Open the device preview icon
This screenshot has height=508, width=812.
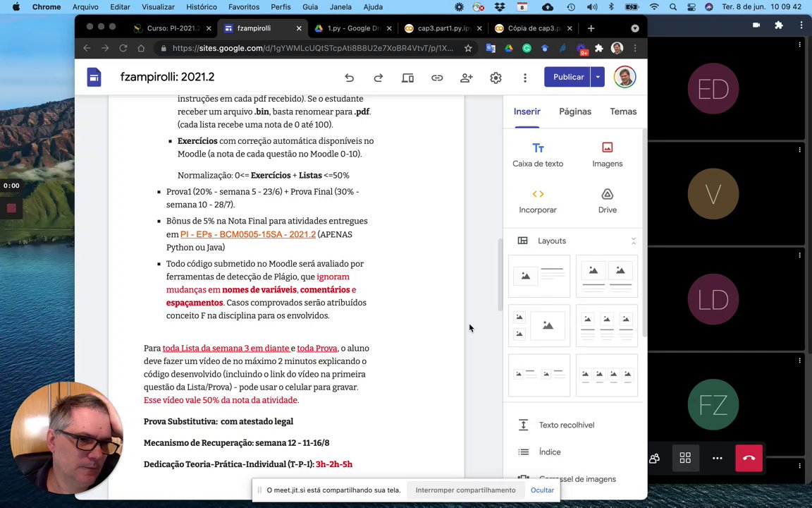coord(407,78)
